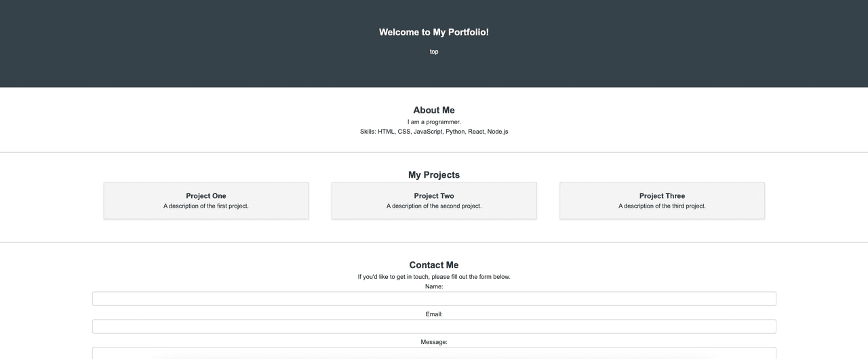Click the "Email:" form label
The image size is (868, 359).
434,314
